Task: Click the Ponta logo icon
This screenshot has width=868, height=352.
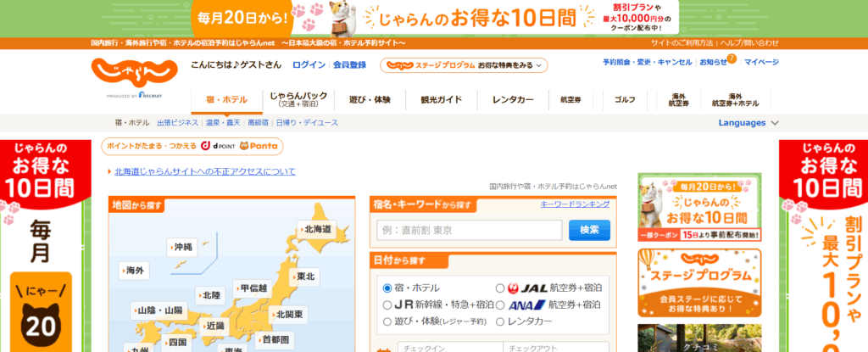Action: pyautogui.click(x=259, y=147)
